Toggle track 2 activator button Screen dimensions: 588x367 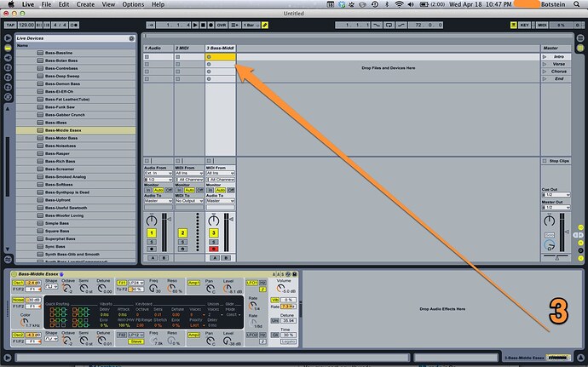click(182, 233)
